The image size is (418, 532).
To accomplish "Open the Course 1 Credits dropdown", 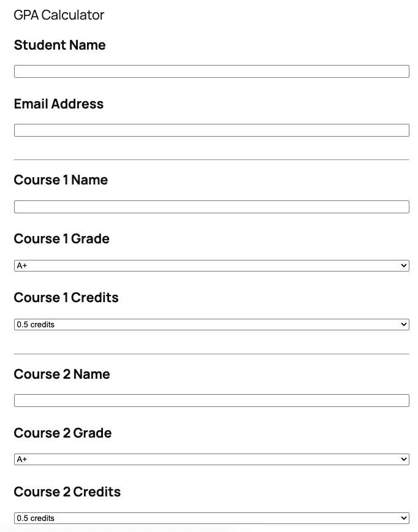I will coord(211,324).
